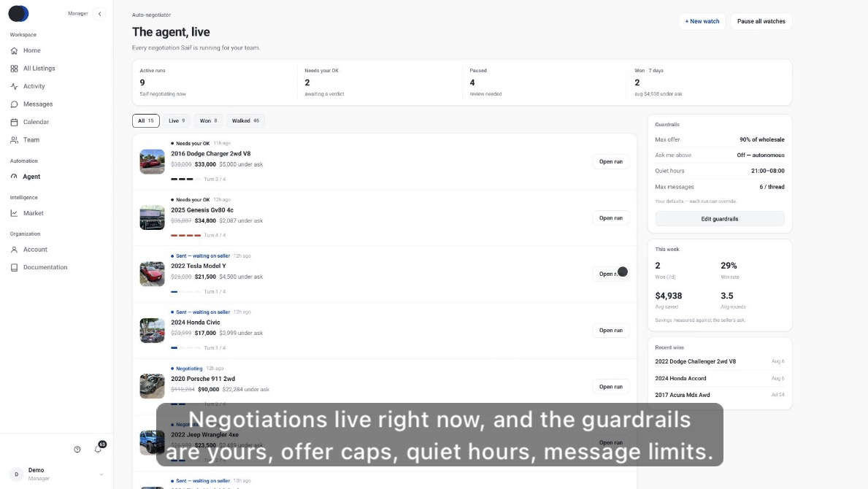Open the Messages chat bubble icon
The image size is (868, 489).
pyautogui.click(x=14, y=104)
